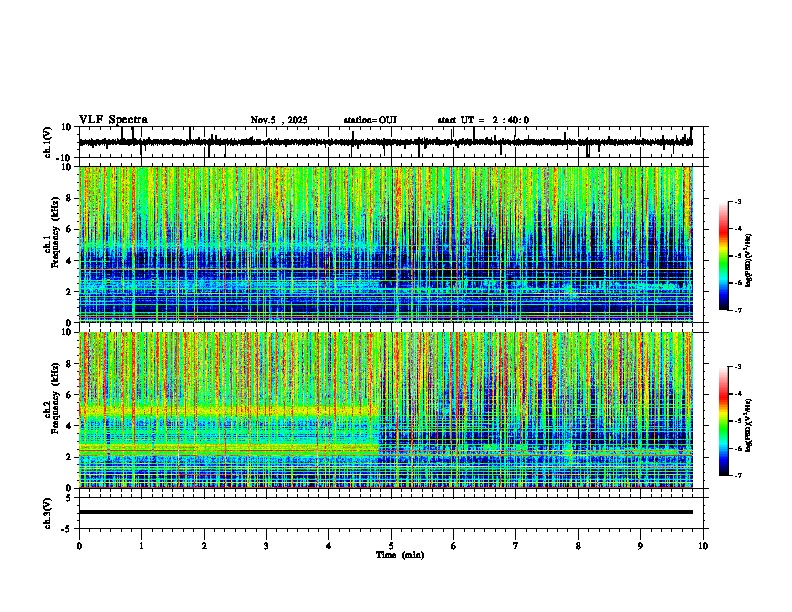Click the "-7" label on ch.2 colorbar
Viewport: 792px width, 612px height.
pyautogui.click(x=737, y=475)
